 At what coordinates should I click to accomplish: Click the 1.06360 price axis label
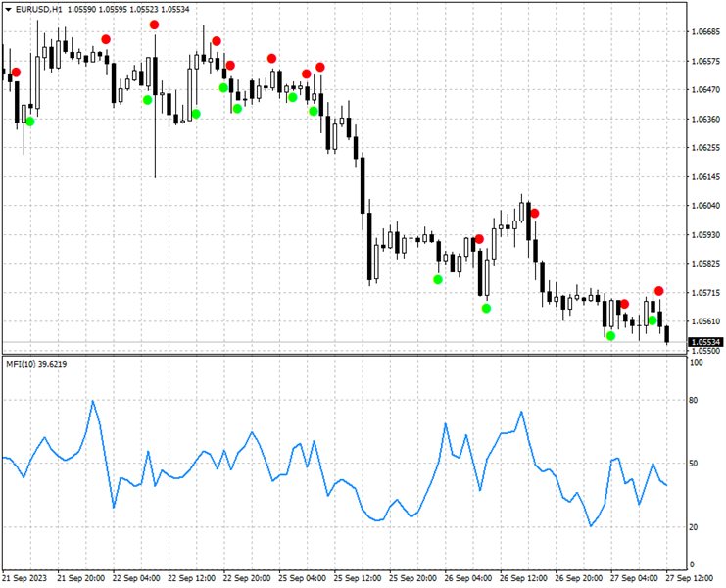(x=705, y=119)
